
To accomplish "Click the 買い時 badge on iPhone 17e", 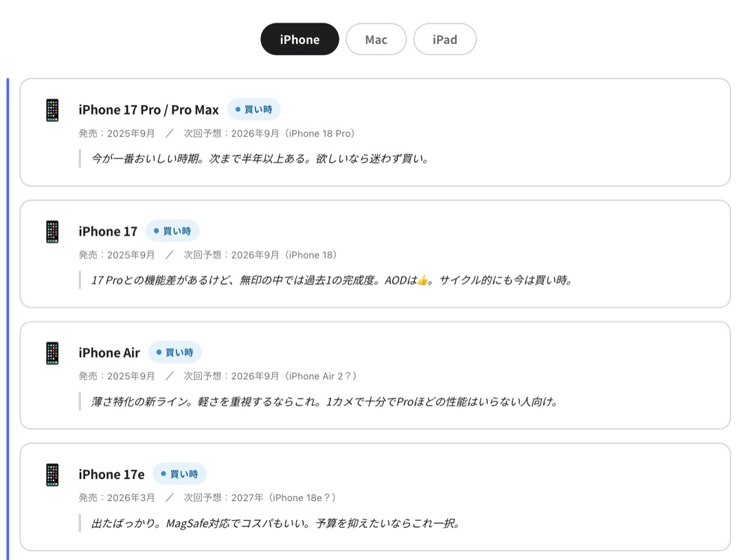I will pyautogui.click(x=179, y=474).
